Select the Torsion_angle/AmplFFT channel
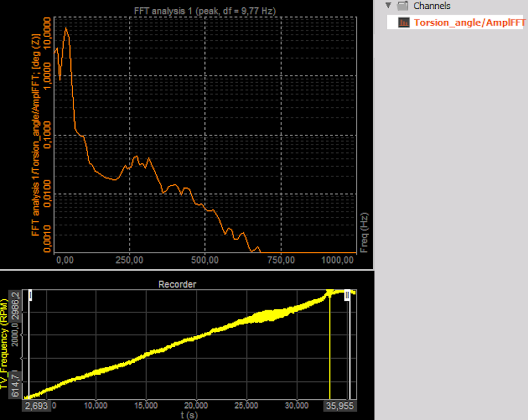Screen dimensions: 528x420 coord(455,22)
